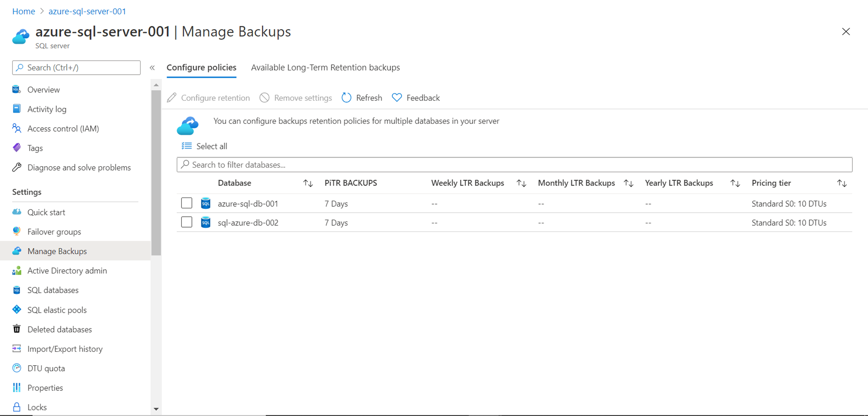The height and width of the screenshot is (416, 868).
Task: Sort by the Pricing tier column arrows
Action: point(842,183)
